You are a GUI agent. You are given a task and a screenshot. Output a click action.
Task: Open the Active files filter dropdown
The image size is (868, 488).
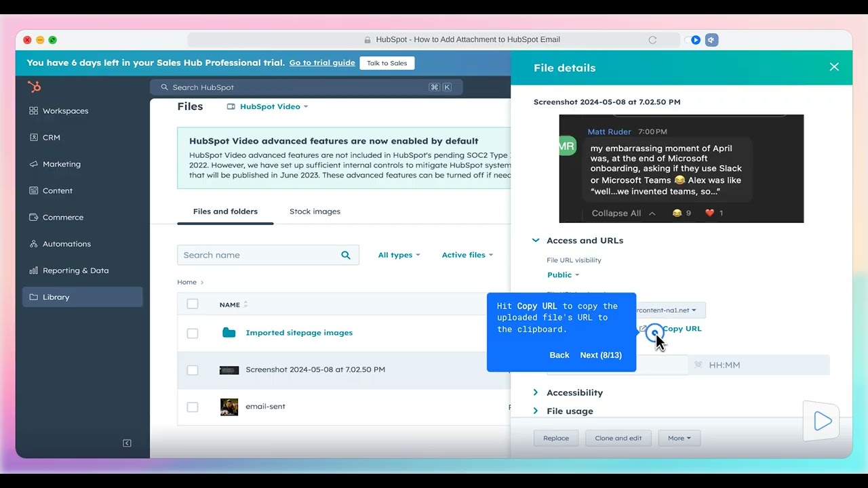[467, 255]
